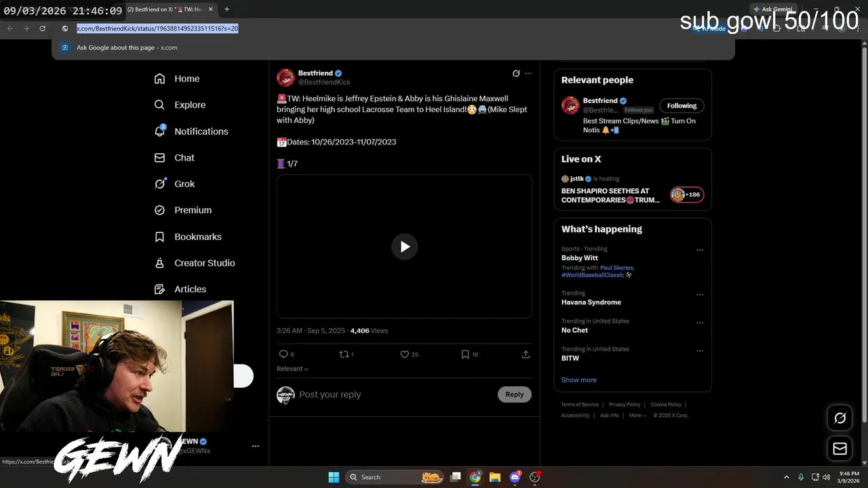Open Bestfriend avatar in Relevant people
The width and height of the screenshot is (868, 488).
pyautogui.click(x=570, y=105)
